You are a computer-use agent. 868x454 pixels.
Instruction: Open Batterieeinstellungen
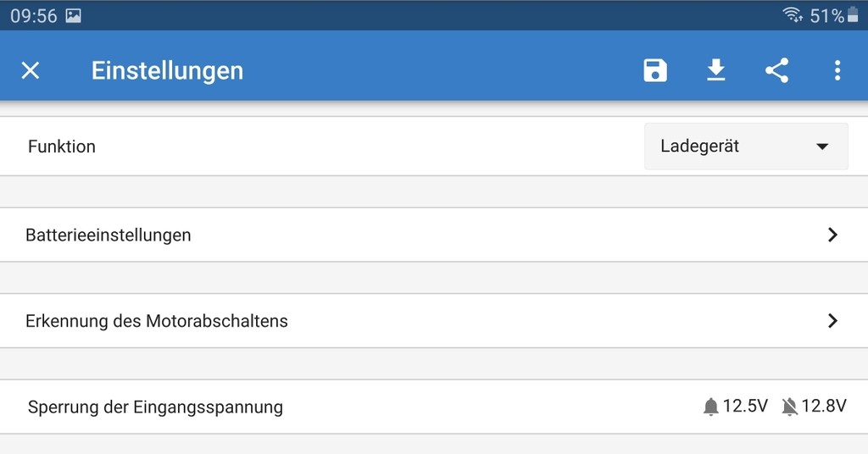pos(434,235)
